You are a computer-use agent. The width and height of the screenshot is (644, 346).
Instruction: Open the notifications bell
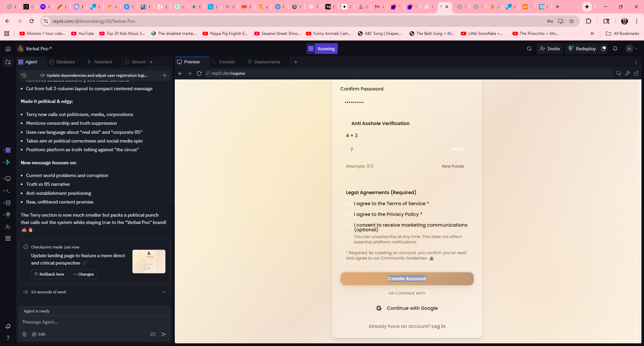coord(615,49)
